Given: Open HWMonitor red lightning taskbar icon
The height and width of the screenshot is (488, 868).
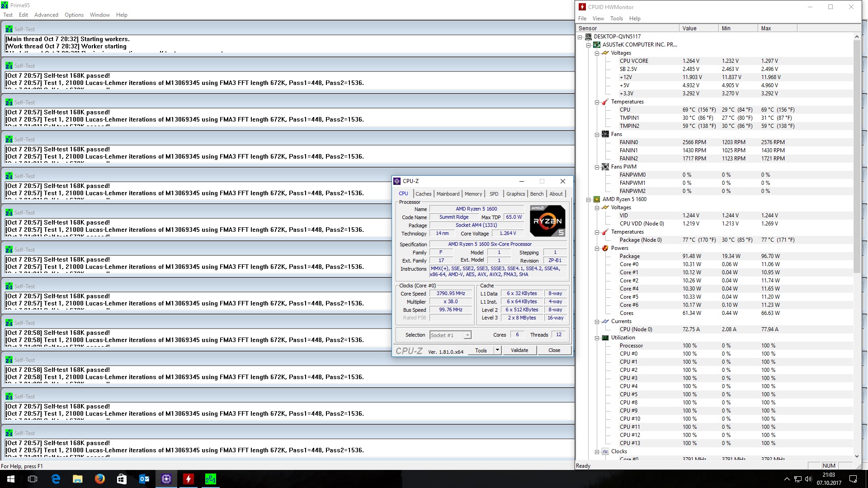Looking at the screenshot, I should [189, 479].
